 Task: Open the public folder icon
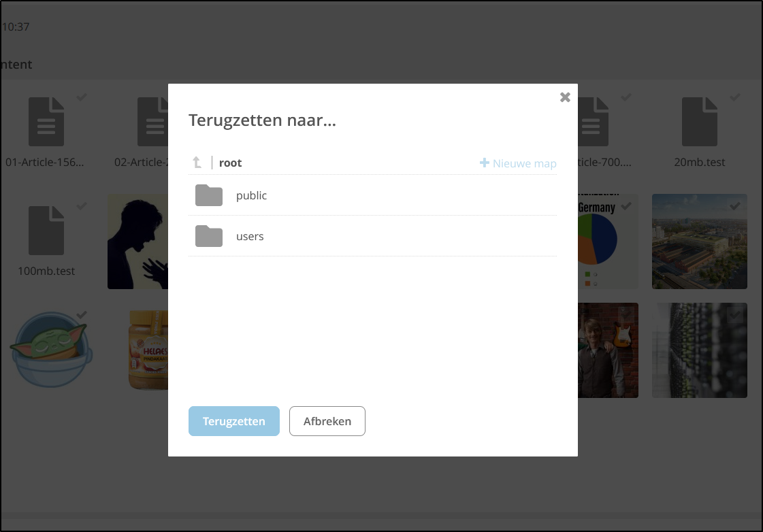[208, 195]
